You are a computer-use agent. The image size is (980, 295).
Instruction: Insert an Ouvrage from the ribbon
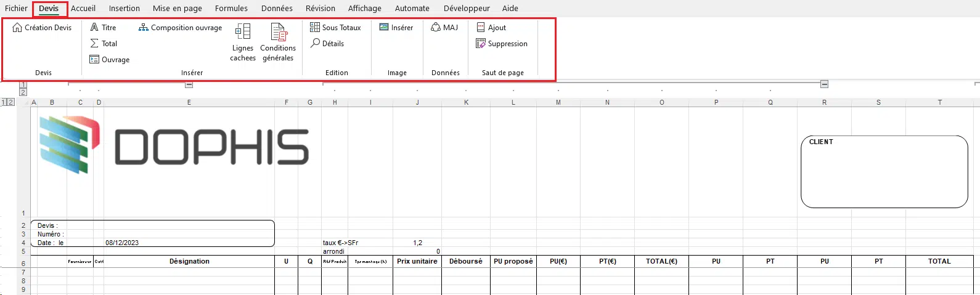[109, 60]
